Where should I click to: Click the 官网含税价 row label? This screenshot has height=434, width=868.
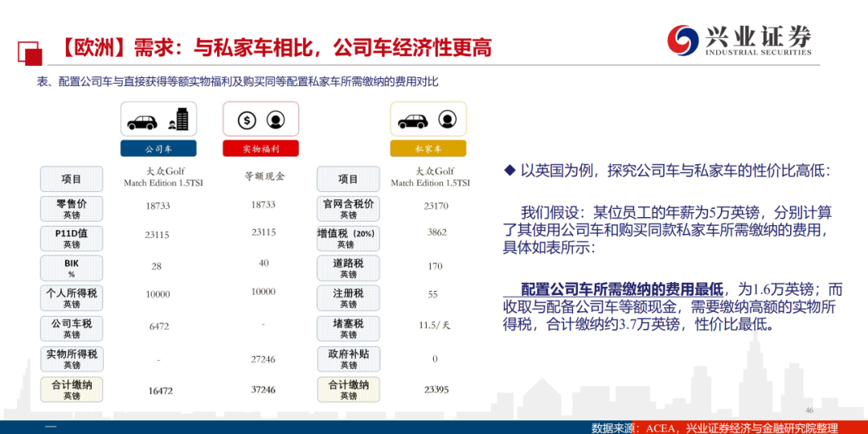click(x=348, y=209)
